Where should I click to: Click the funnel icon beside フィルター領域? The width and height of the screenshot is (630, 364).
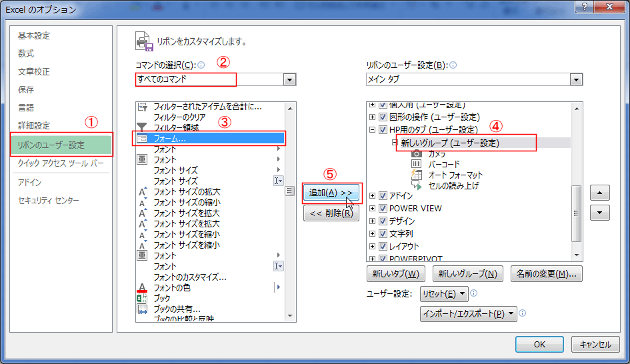(142, 127)
